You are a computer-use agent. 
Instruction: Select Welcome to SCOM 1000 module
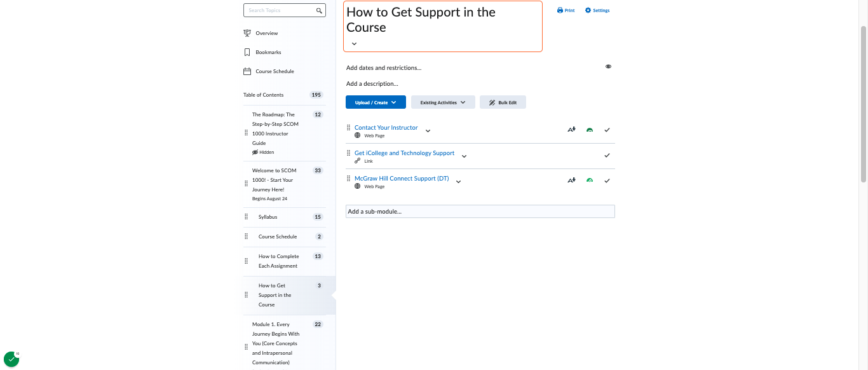(274, 180)
